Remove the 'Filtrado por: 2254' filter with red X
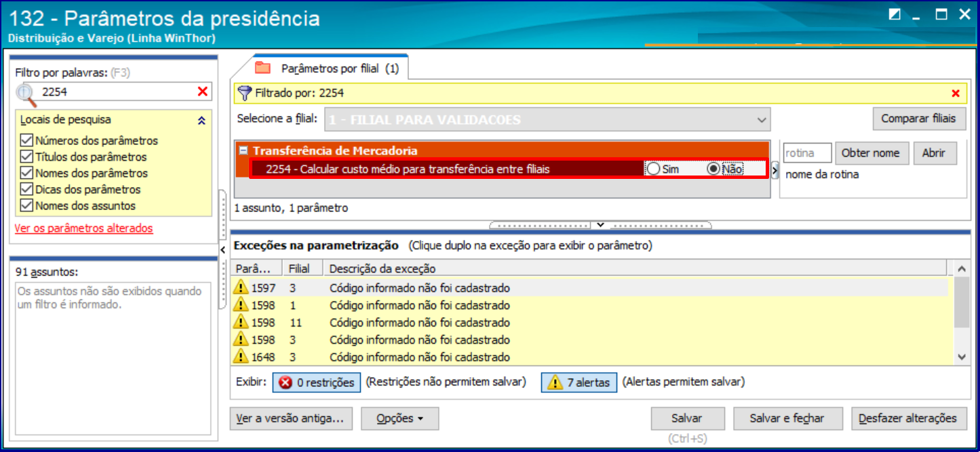Viewport: 980px width, 452px height. pos(956,94)
